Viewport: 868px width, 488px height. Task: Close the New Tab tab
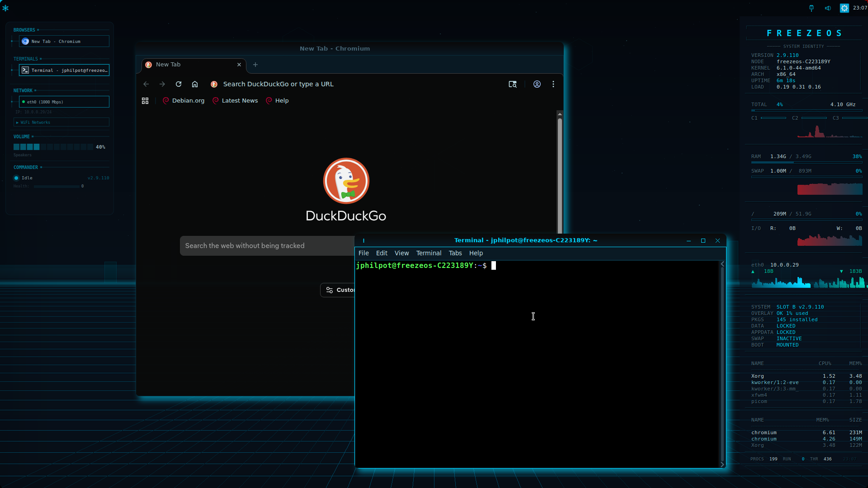point(239,65)
